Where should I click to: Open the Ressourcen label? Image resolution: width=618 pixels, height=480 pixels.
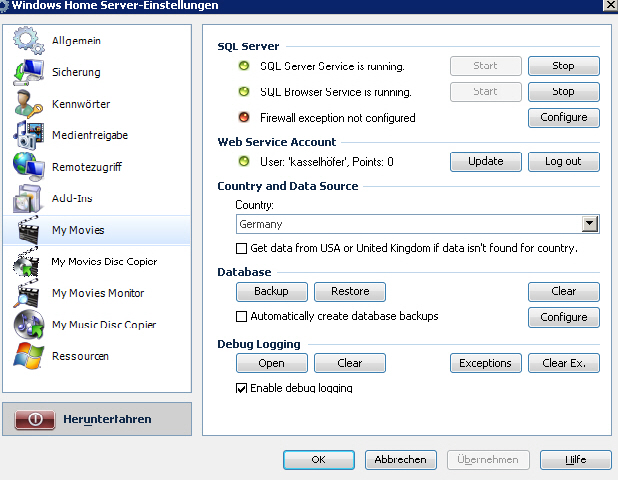point(80,356)
